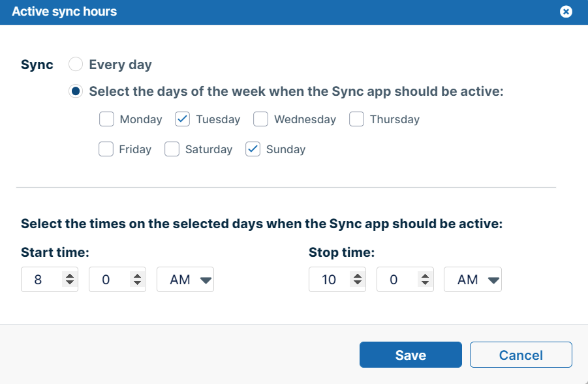The width and height of the screenshot is (588, 384).
Task: Click the Save button
Action: [410, 355]
